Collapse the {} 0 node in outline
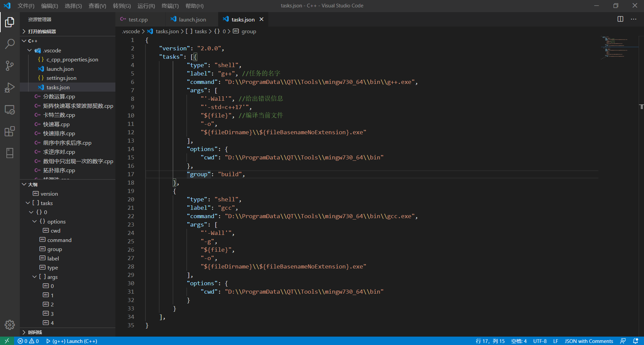Image resolution: width=644 pixels, height=345 pixels. pyautogui.click(x=31, y=212)
